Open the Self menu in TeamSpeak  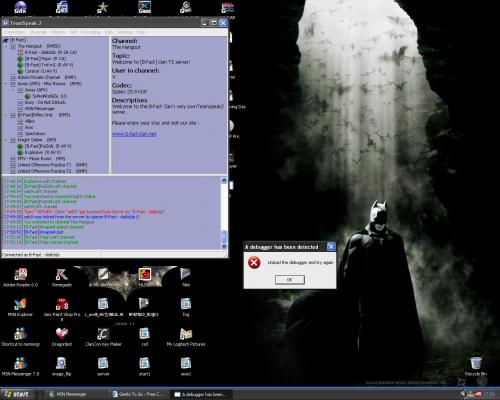coord(73,32)
